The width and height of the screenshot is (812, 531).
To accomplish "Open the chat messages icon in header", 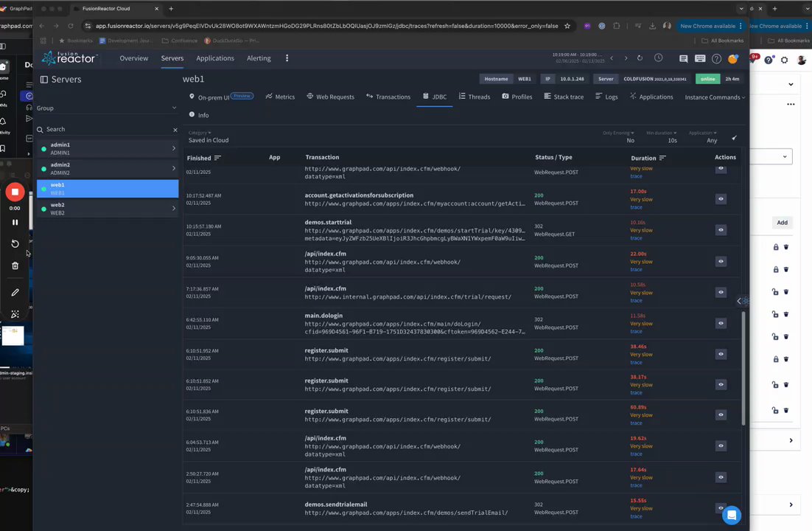I will (x=684, y=59).
